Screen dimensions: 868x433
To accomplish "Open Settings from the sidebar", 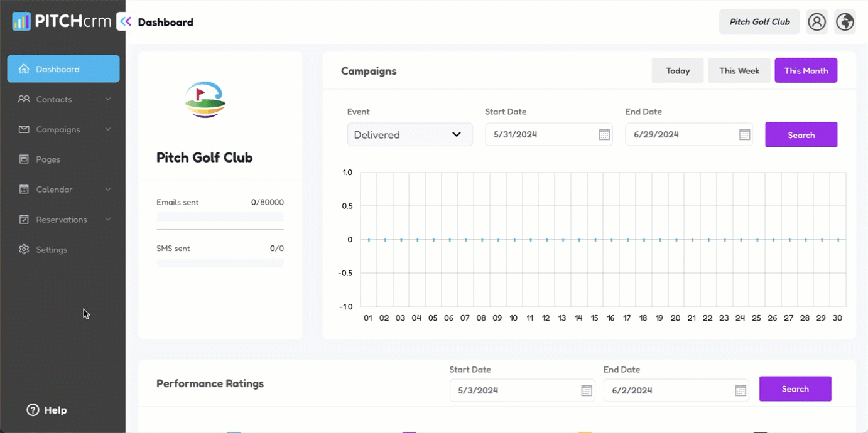I will [x=51, y=250].
